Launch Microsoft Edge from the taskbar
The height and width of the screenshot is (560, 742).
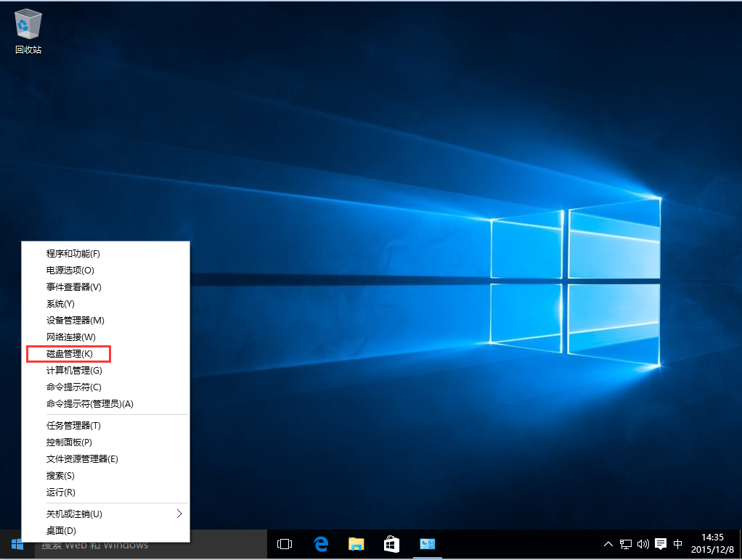tap(322, 544)
